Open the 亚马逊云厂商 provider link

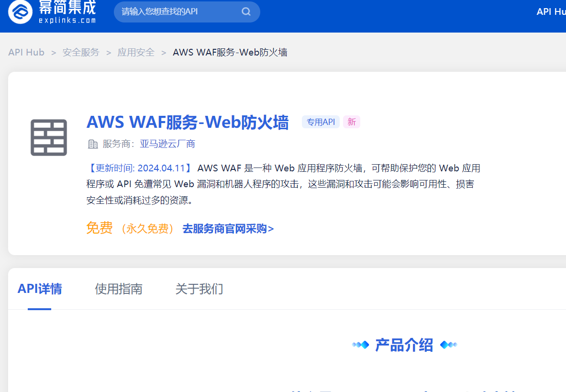coord(167,144)
